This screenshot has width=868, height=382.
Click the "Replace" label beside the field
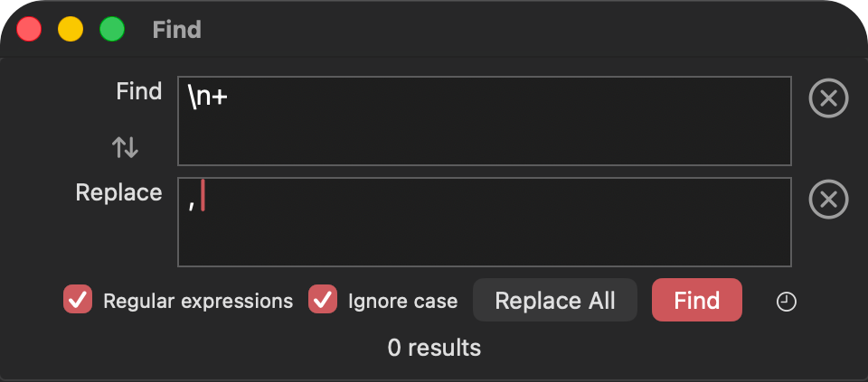[118, 192]
